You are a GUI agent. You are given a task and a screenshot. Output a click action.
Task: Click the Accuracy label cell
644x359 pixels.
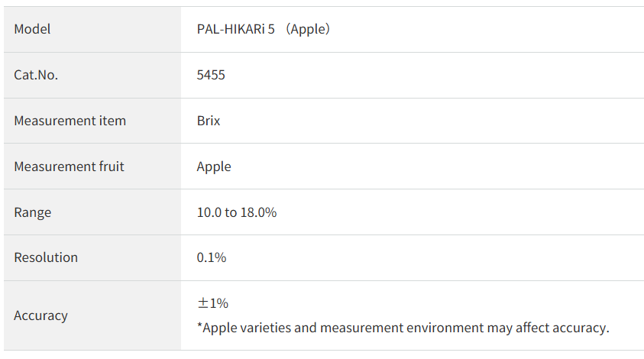(40, 315)
